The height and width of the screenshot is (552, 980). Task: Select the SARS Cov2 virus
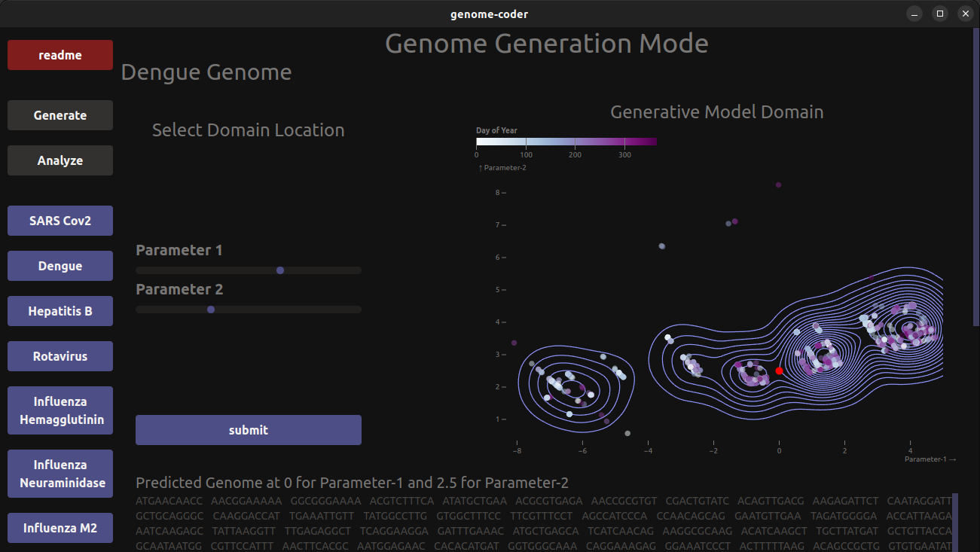coord(60,221)
